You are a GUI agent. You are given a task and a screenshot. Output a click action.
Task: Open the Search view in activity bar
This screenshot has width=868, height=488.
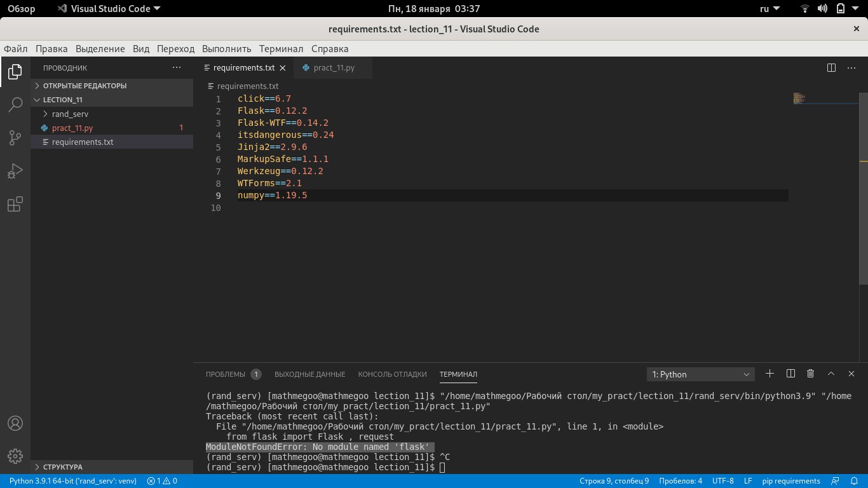pyautogui.click(x=15, y=105)
